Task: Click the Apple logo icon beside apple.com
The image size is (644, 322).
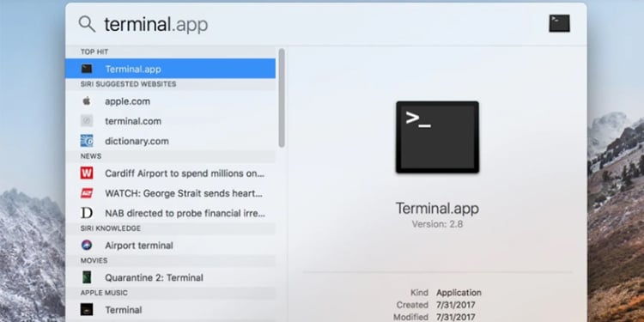Action: (87, 101)
